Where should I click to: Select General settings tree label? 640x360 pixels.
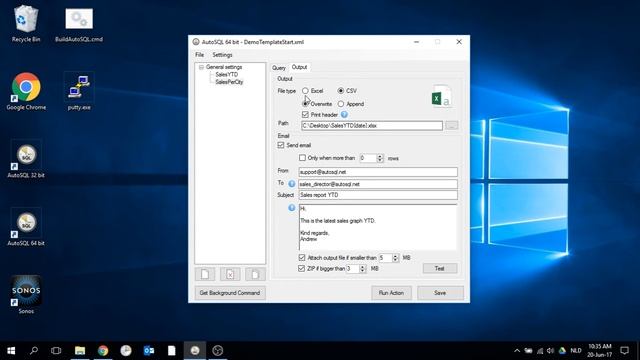pos(224,67)
